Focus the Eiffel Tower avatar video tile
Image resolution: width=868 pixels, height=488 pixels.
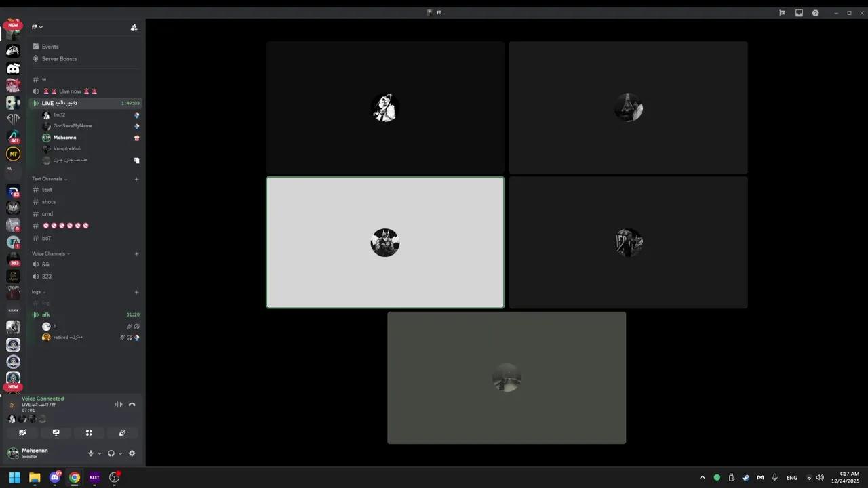coord(629,108)
